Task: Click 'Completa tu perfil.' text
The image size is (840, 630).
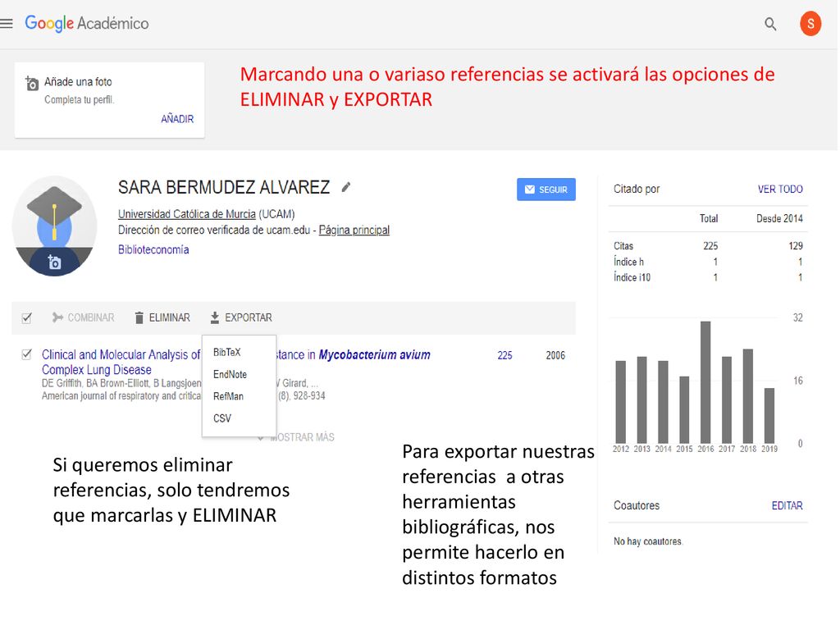Action: 80,99
